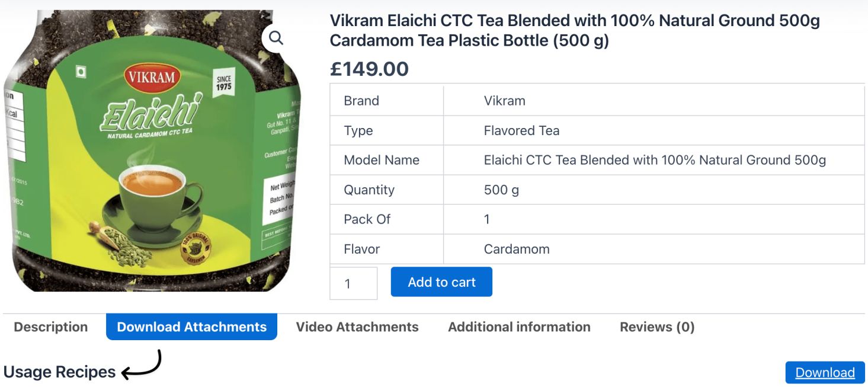Click the Model Name row value
The height and width of the screenshot is (387, 868).
click(655, 160)
